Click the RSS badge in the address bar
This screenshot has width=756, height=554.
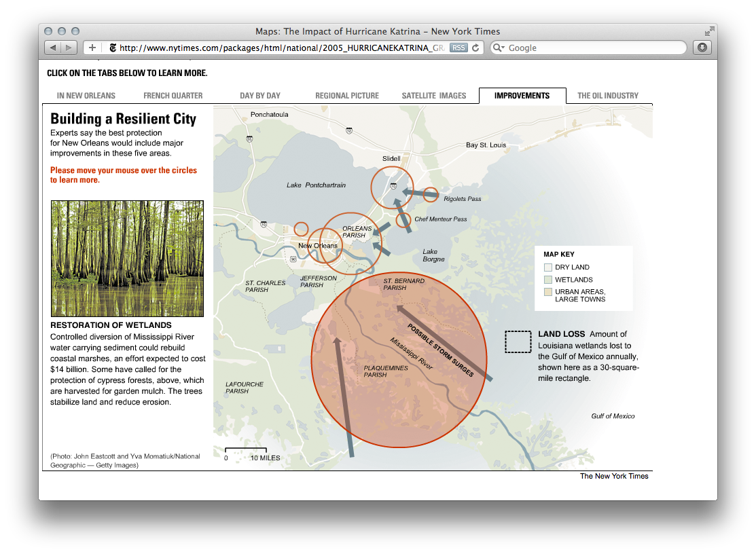458,48
